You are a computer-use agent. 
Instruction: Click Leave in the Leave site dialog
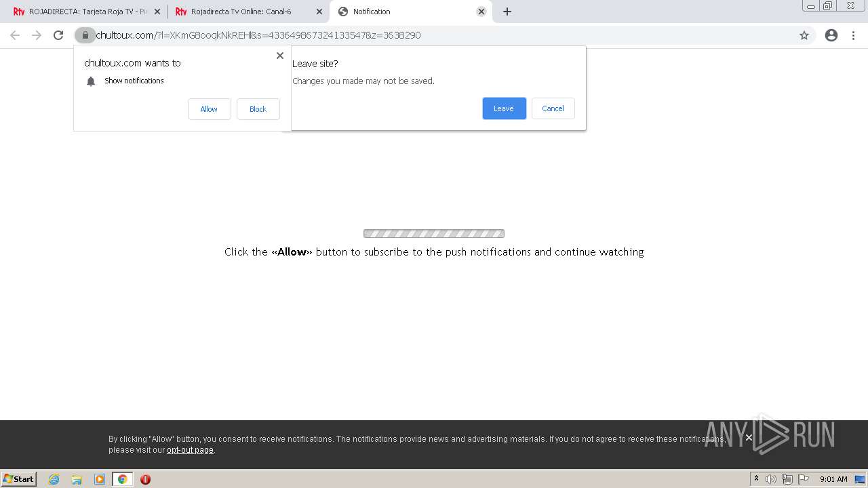click(504, 108)
